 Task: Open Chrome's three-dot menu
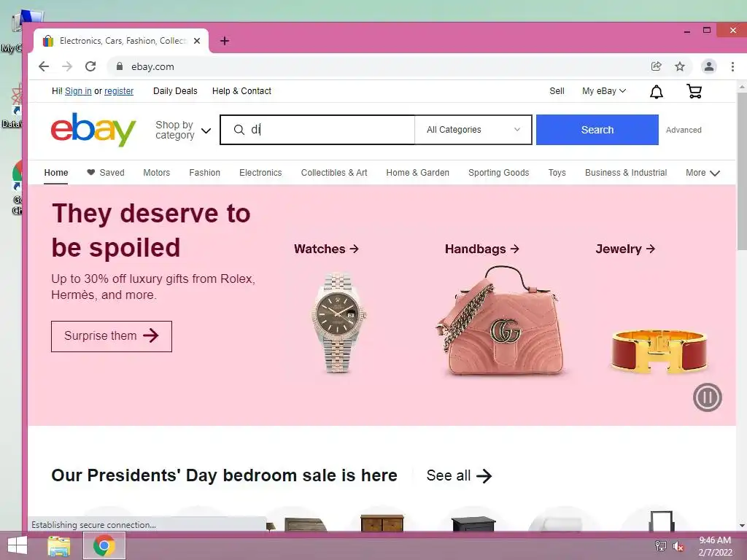(732, 66)
